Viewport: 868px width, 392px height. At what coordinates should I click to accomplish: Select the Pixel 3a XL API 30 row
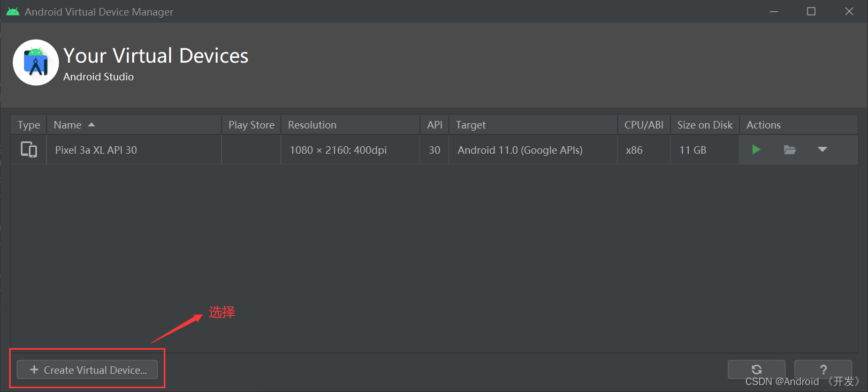pos(434,150)
